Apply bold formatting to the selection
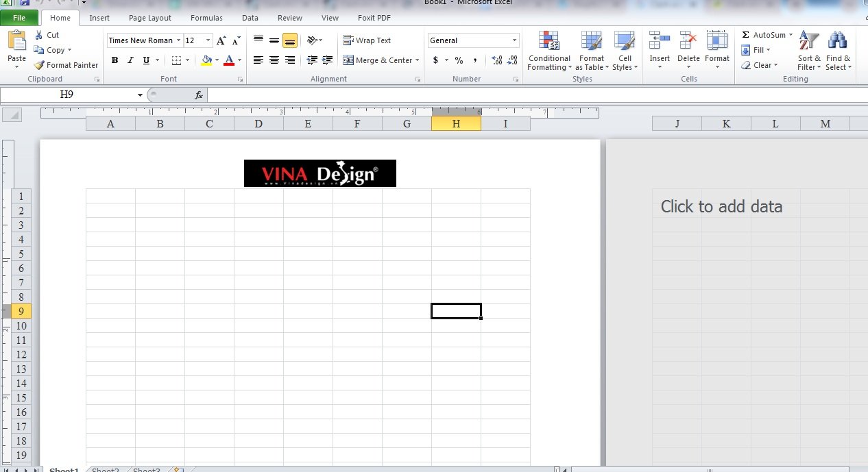Image resolution: width=868 pixels, height=472 pixels. click(x=114, y=60)
